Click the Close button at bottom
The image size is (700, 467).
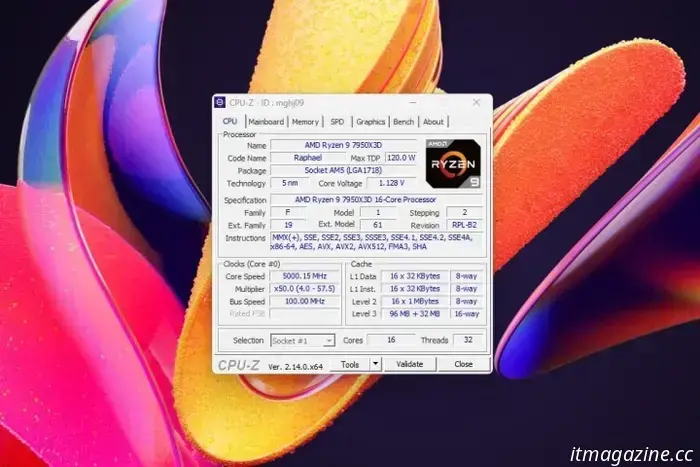click(463, 364)
